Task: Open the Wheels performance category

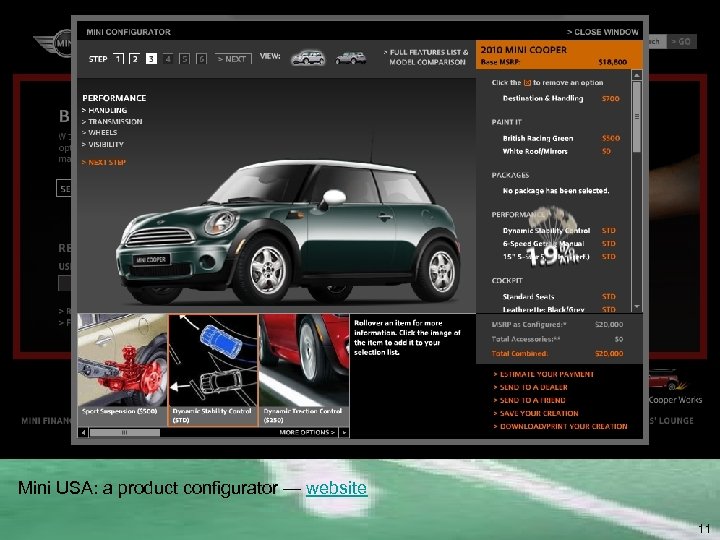Action: pos(100,133)
